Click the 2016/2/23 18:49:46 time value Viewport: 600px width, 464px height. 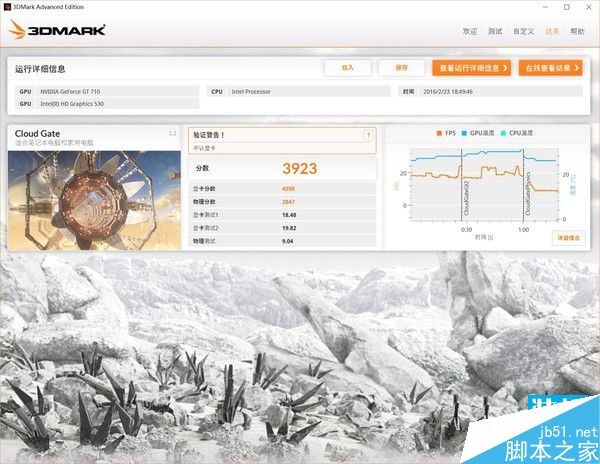point(448,92)
